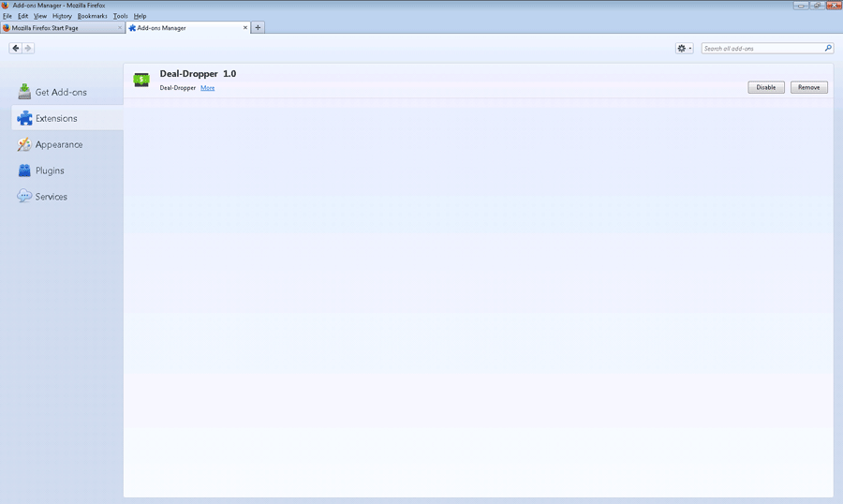Screen dimensions: 843x504
Task: Open a new tab with plus button
Action: coord(259,28)
